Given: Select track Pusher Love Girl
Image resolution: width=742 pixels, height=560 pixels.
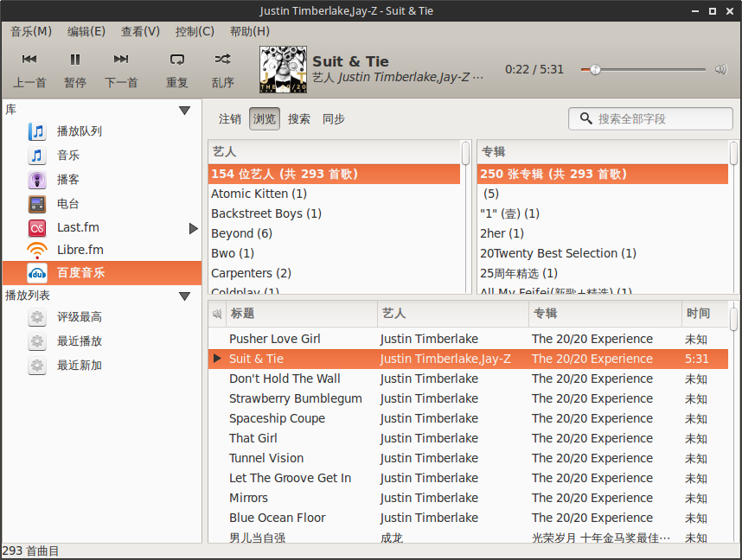Looking at the screenshot, I should (x=468, y=339).
